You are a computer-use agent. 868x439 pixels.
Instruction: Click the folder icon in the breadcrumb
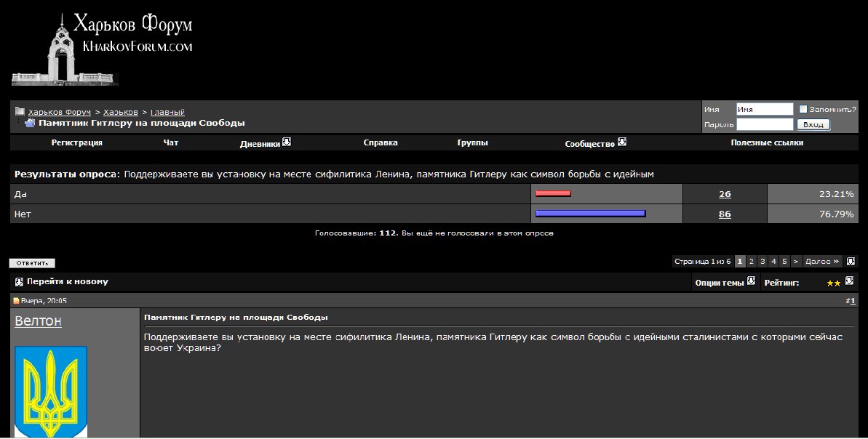click(x=20, y=112)
